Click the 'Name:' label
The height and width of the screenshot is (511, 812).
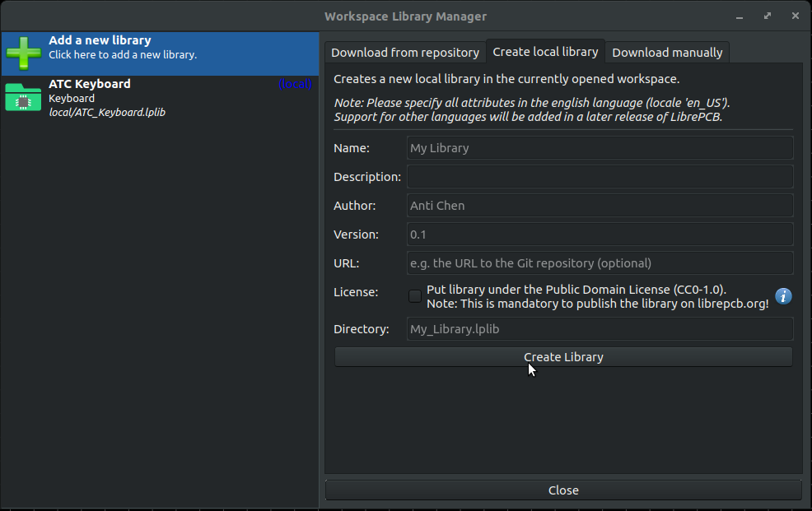coord(352,148)
